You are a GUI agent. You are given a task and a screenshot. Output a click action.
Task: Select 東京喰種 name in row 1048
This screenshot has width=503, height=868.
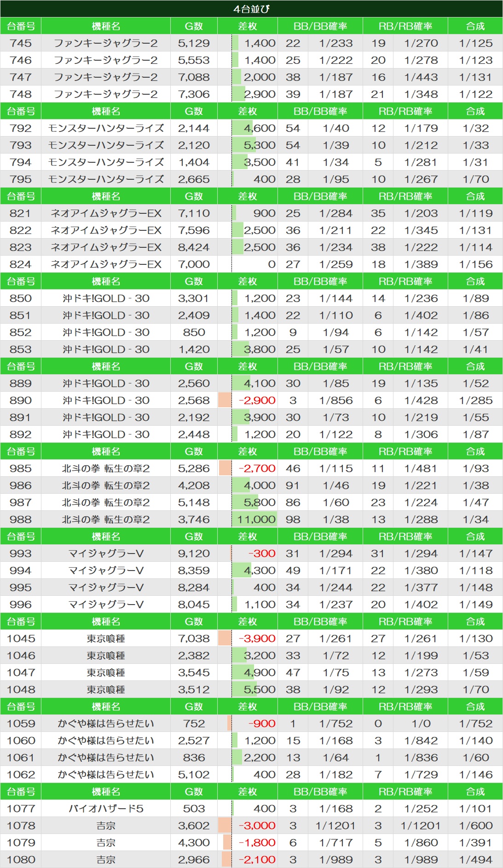pyautogui.click(x=106, y=690)
